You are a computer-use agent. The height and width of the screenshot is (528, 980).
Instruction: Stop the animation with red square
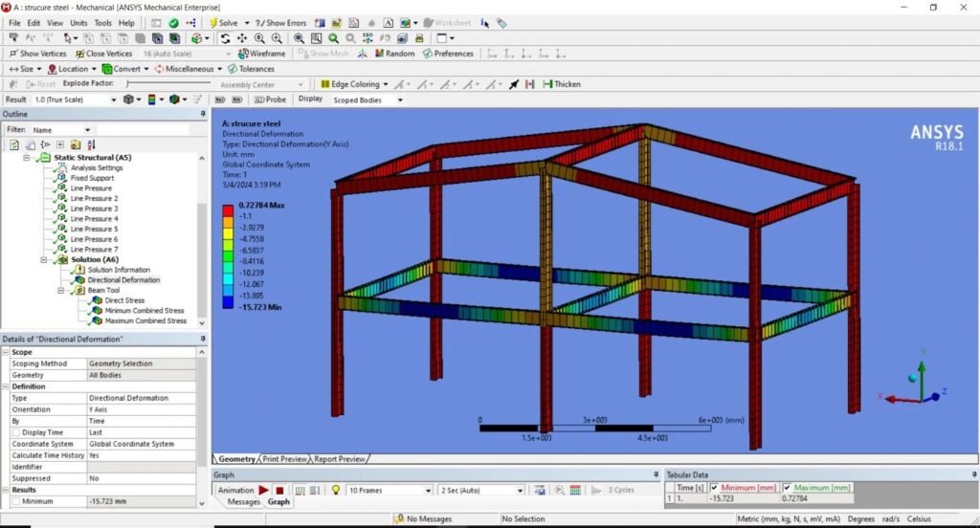(x=279, y=490)
